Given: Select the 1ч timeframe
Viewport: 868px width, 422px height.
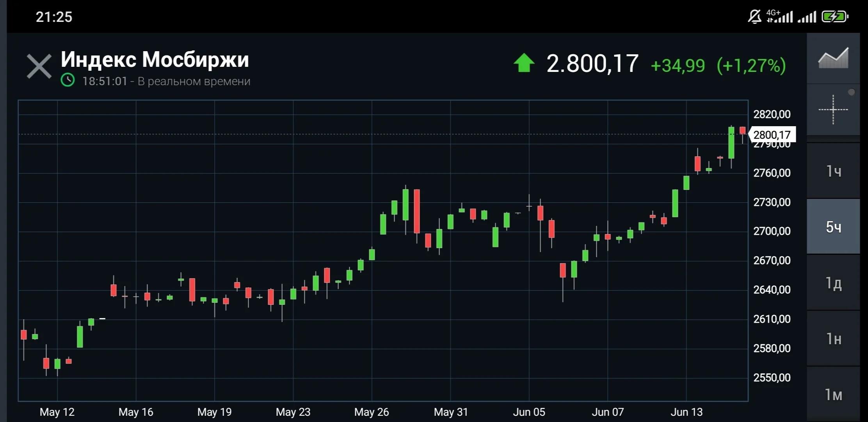Looking at the screenshot, I should coord(833,171).
